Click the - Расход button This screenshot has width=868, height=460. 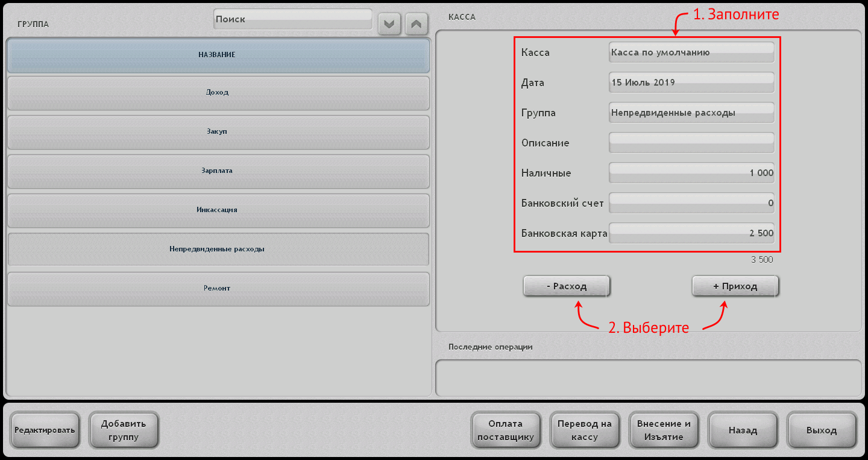tap(567, 286)
